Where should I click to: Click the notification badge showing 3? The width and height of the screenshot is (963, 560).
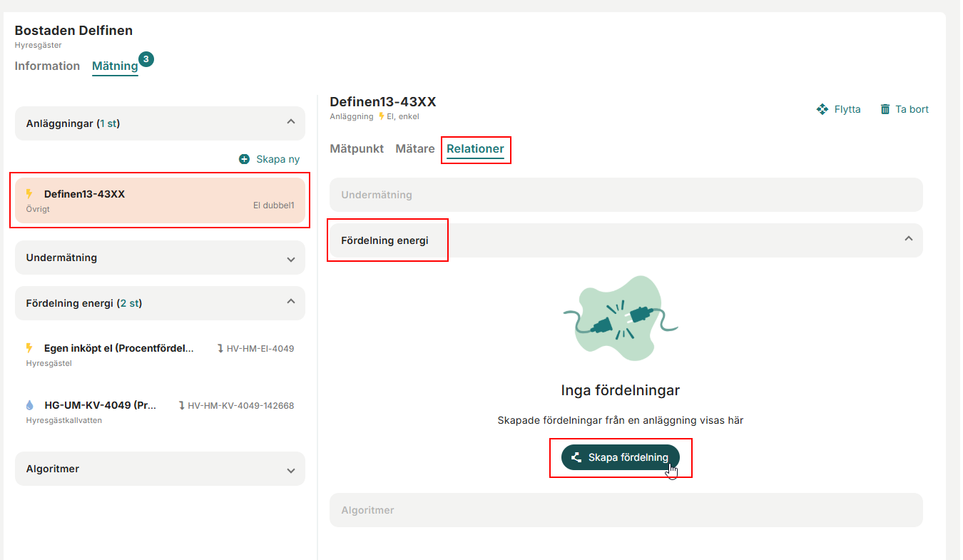tap(146, 59)
